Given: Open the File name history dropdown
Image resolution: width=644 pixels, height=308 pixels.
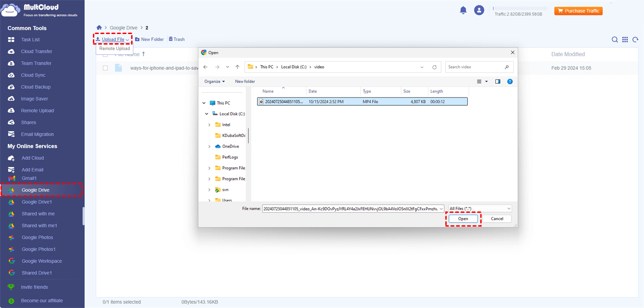Looking at the screenshot, I should pyautogui.click(x=442, y=209).
